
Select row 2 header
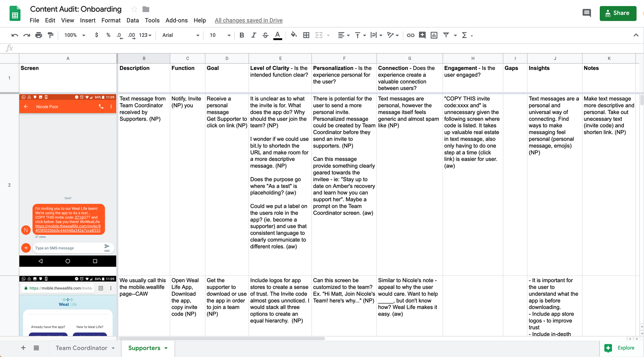tap(9, 185)
